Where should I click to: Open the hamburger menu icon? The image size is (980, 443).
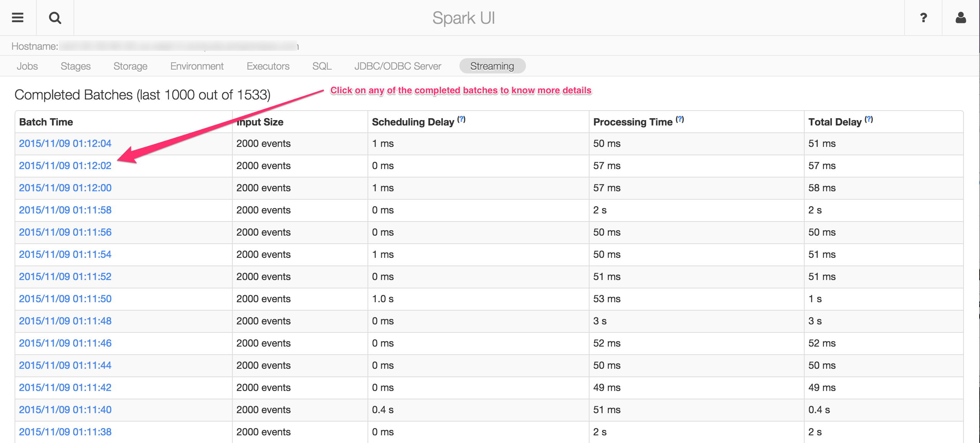pyautogui.click(x=18, y=18)
